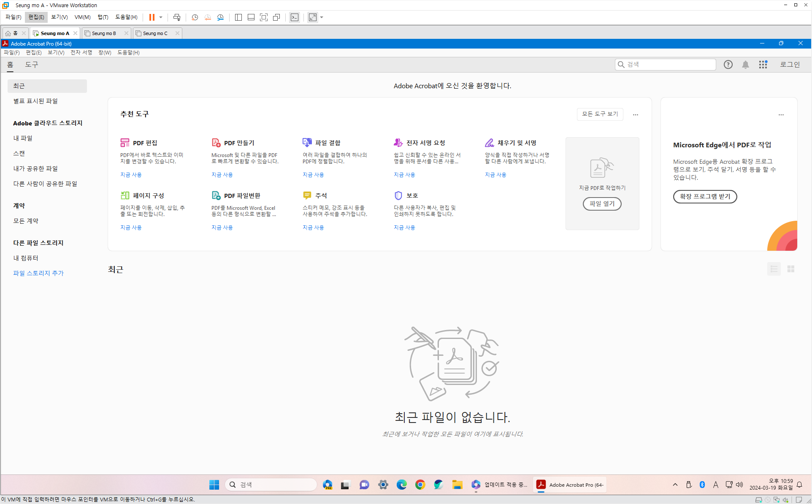Open the VMware view mode dropdown arrow
Image resolution: width=812 pixels, height=504 pixels.
pyautogui.click(x=322, y=17)
